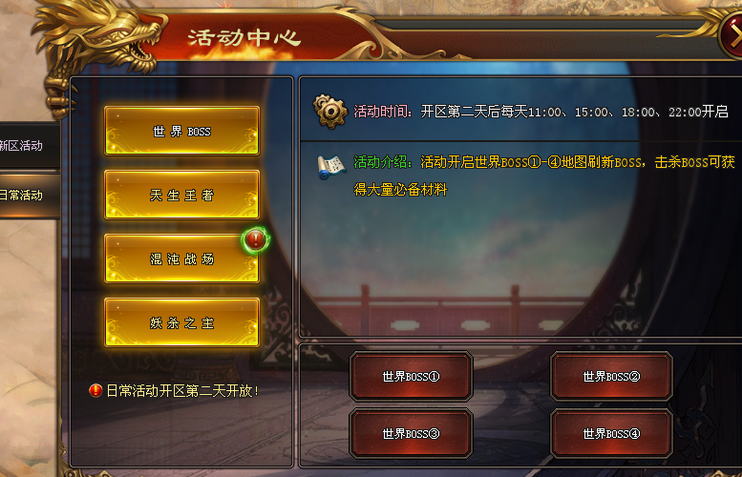Go to the 世界BOSS④ map
Screen dimensions: 742x477
pos(611,433)
